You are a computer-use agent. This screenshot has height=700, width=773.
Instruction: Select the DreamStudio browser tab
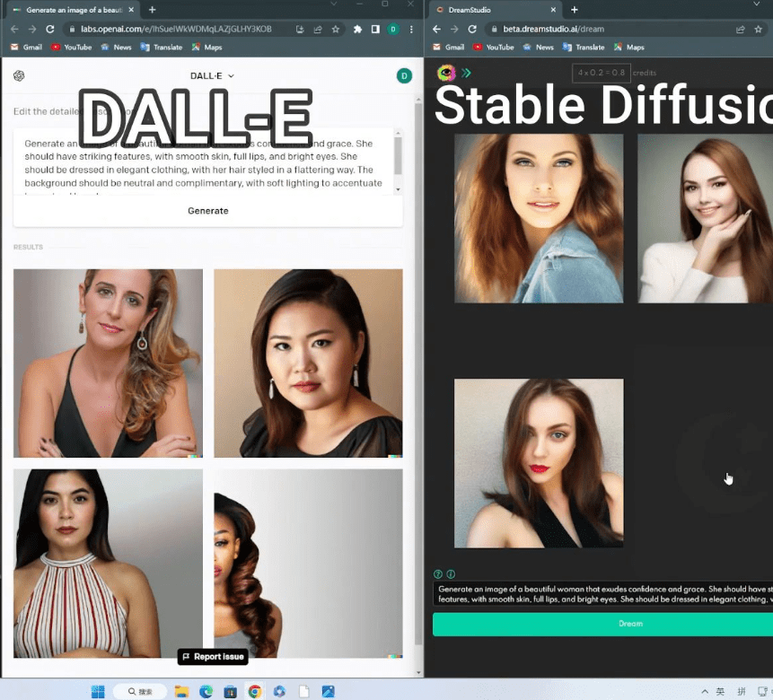[x=496, y=10]
